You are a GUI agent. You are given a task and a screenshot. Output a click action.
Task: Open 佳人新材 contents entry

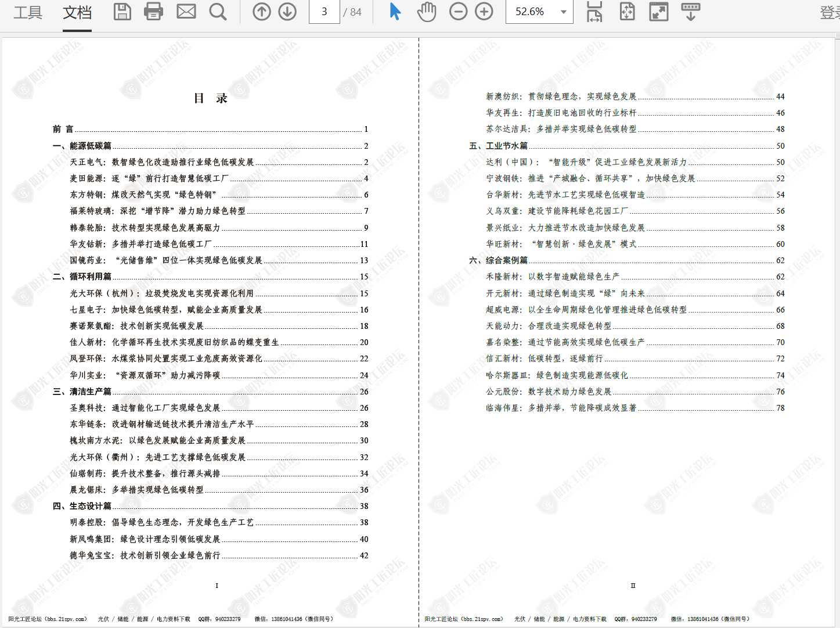pos(219,342)
